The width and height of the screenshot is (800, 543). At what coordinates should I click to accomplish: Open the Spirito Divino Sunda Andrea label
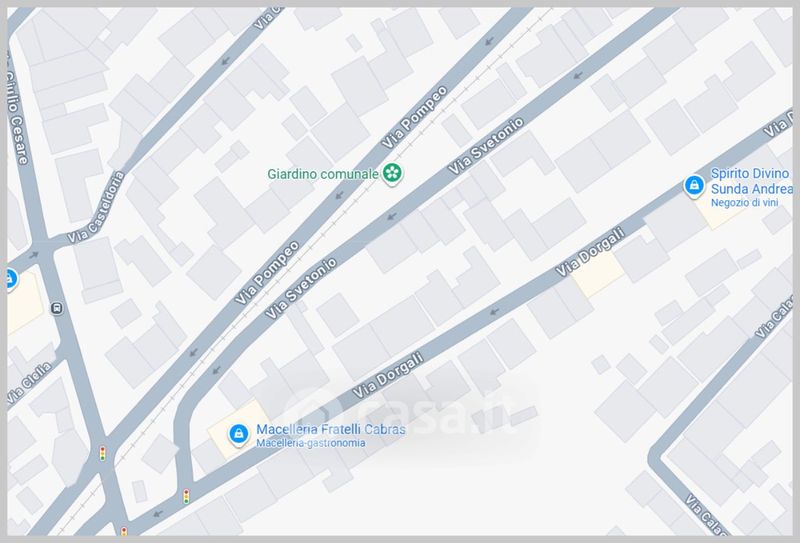752,181
